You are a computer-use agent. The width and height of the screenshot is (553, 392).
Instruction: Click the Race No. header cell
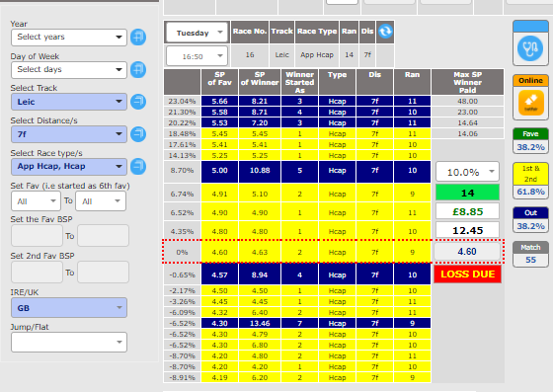250,32
